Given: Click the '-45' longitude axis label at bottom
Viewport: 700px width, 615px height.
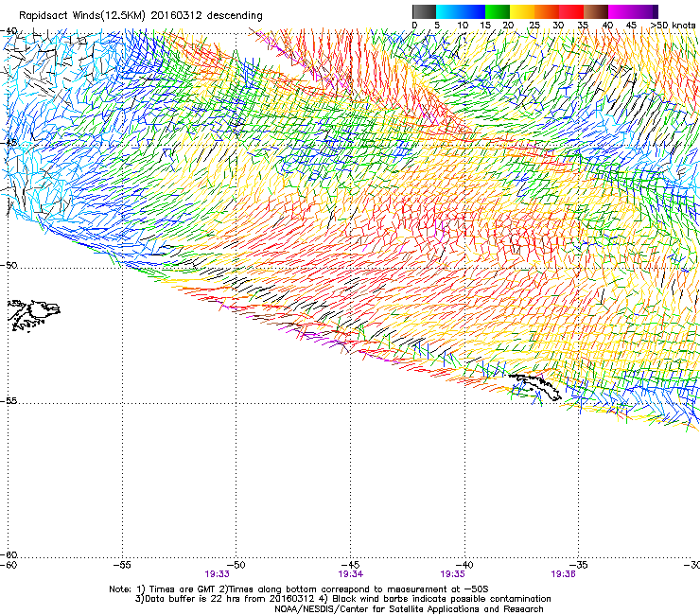Looking at the screenshot, I should 350,565.
